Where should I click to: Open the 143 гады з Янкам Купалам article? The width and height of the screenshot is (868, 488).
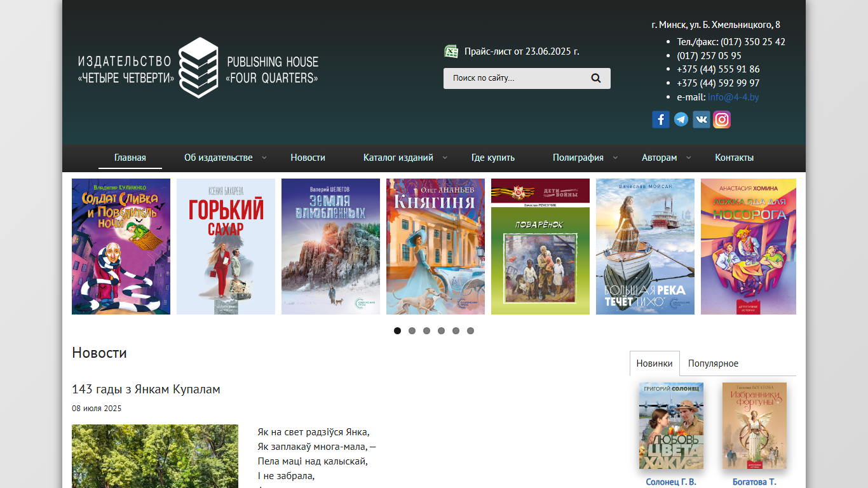(x=146, y=389)
